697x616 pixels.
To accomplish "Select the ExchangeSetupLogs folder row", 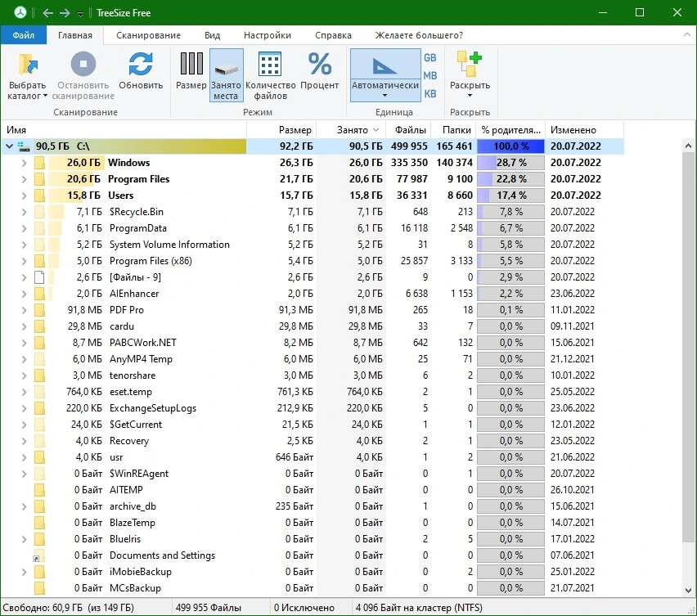I will [x=313, y=408].
